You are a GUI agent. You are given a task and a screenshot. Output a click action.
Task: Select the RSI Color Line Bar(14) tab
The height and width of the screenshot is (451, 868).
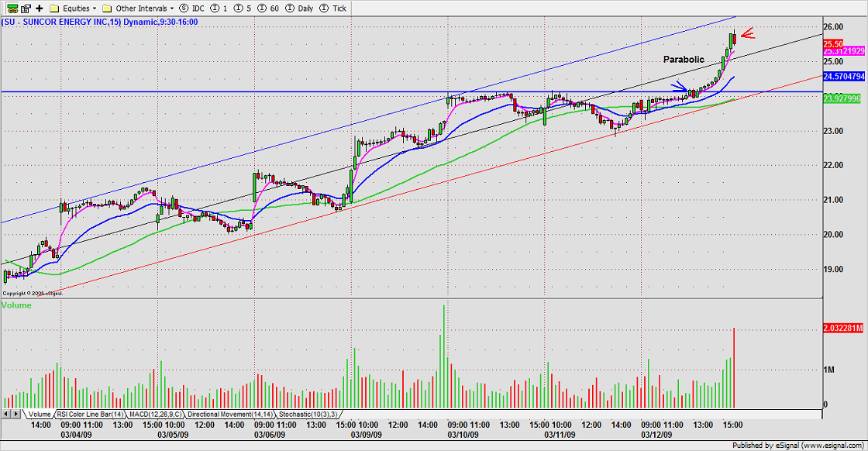pos(90,414)
